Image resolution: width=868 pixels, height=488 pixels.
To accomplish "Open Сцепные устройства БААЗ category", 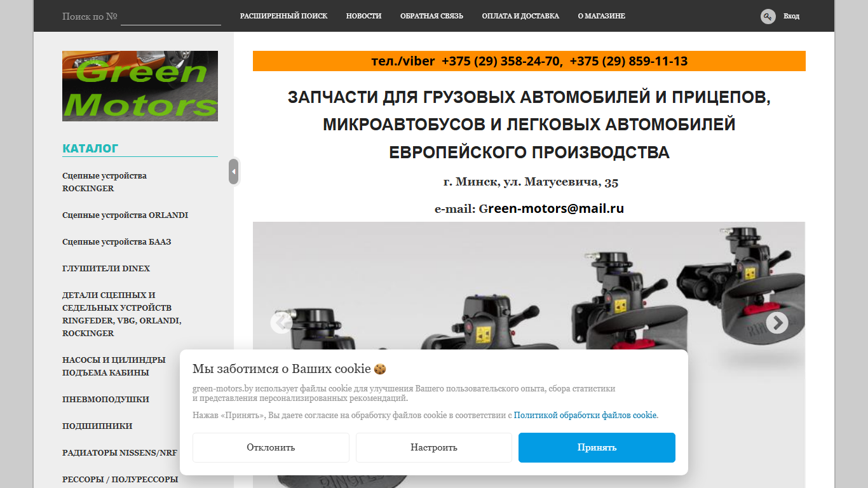I will (x=116, y=242).
